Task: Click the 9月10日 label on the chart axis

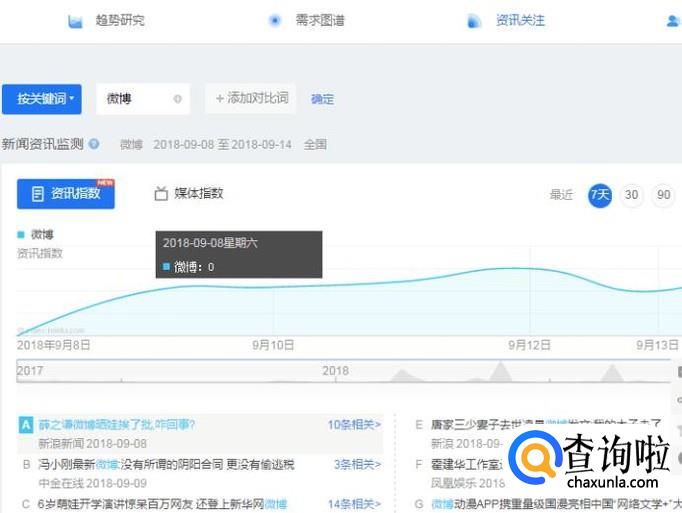Action: [273, 345]
